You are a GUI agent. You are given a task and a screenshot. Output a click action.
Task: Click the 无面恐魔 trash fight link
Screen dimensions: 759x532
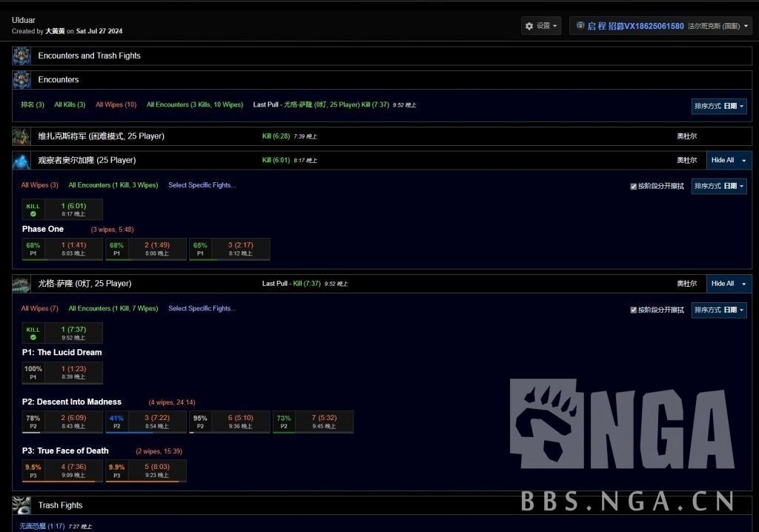tap(31, 525)
